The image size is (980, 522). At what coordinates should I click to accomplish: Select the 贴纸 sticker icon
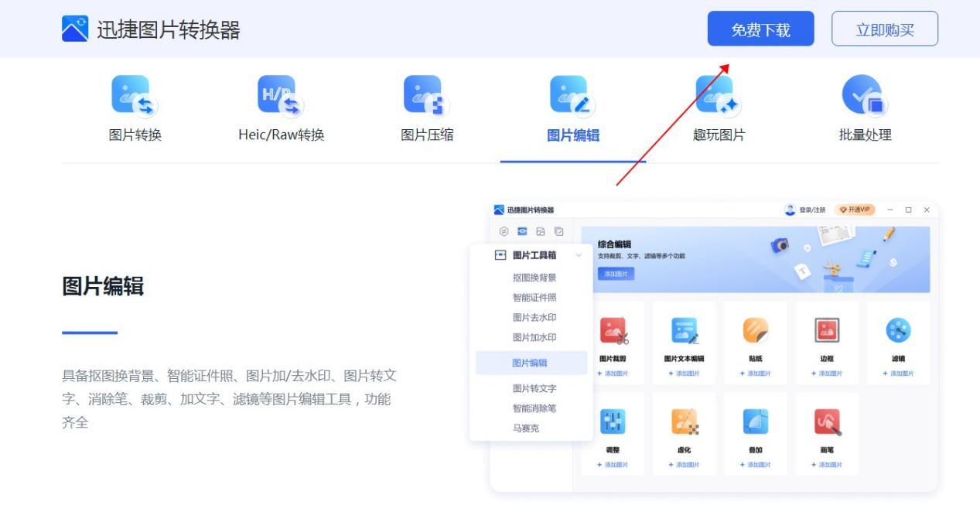click(x=756, y=331)
